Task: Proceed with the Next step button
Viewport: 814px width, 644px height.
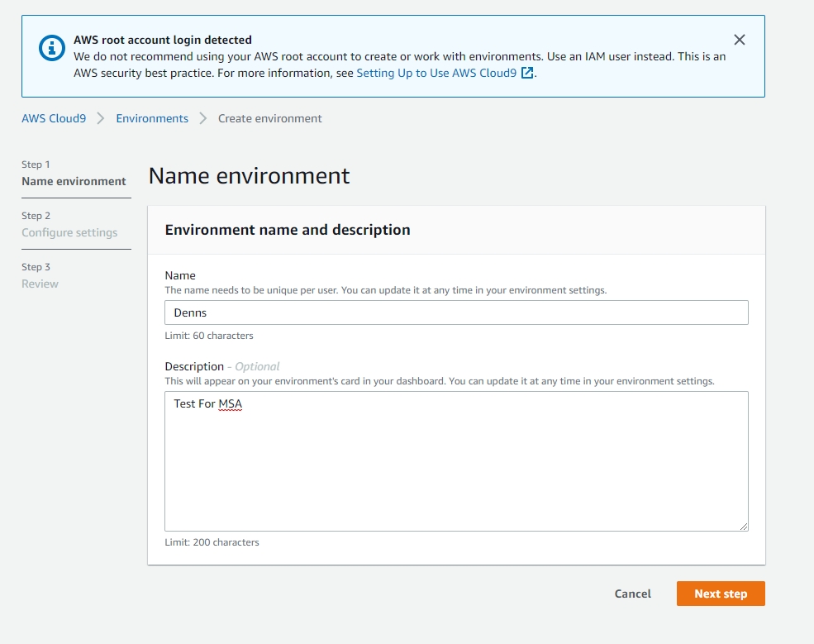Action: (x=721, y=594)
